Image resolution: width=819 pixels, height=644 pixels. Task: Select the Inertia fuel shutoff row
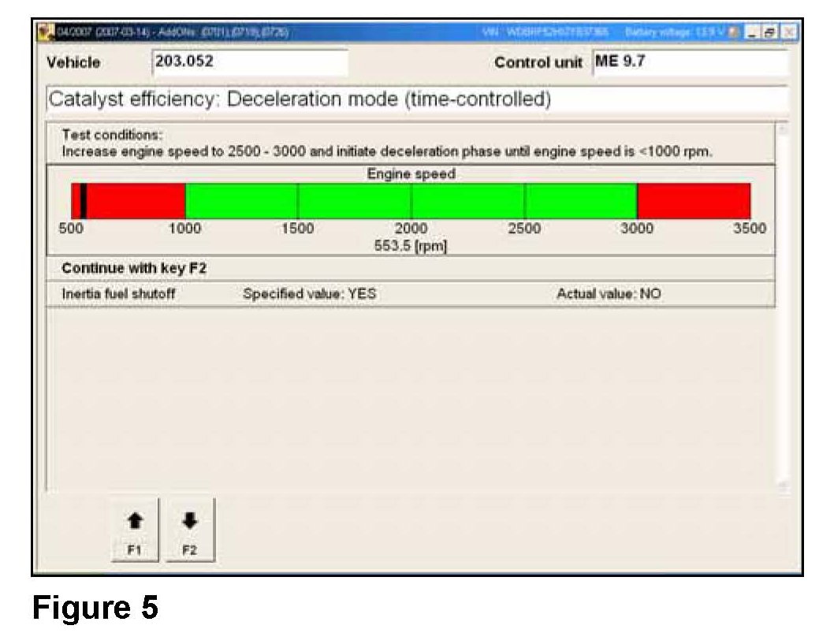(x=118, y=294)
